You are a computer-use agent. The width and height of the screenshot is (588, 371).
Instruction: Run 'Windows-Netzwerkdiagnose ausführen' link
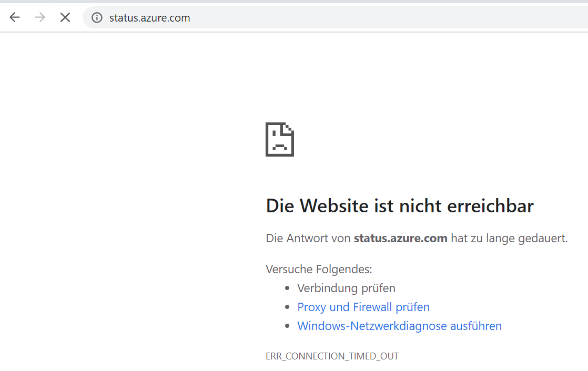(x=399, y=326)
